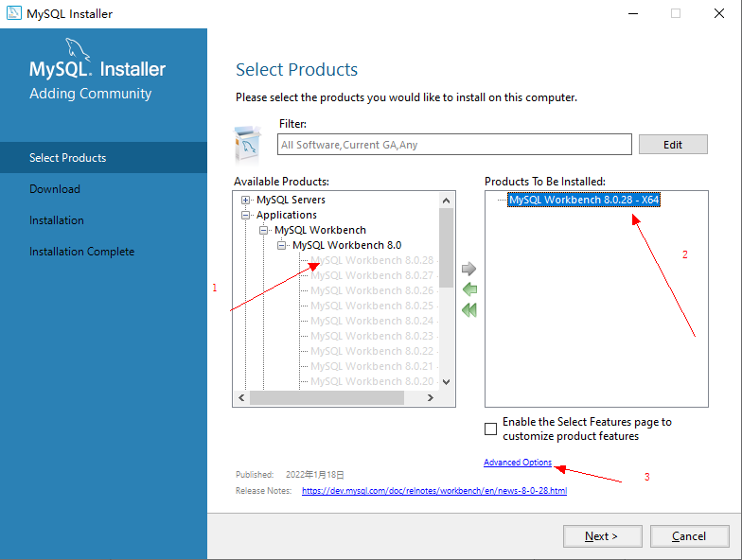Screen dimensions: 742x560
Task: Click the Cancel button
Action: [689, 535]
